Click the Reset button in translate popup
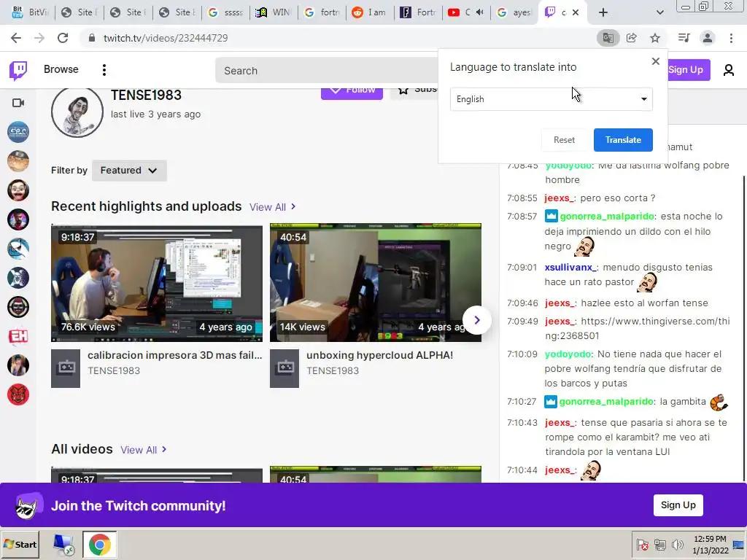 (x=564, y=140)
